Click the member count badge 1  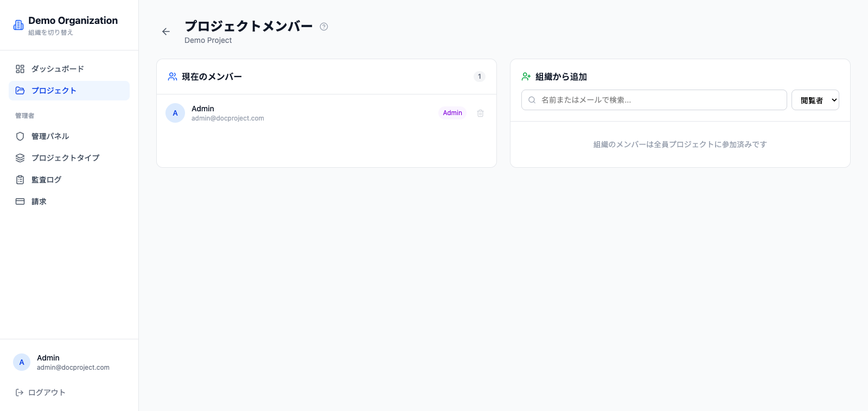click(480, 77)
